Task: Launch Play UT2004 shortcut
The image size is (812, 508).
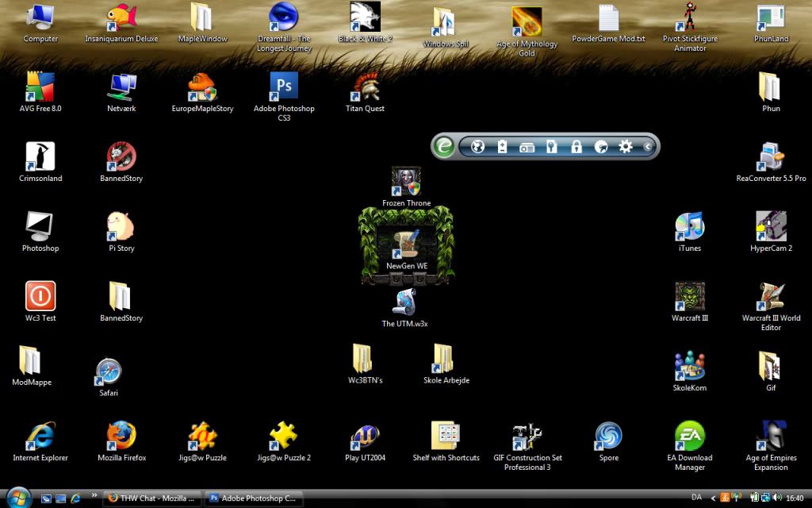Action: click(365, 441)
